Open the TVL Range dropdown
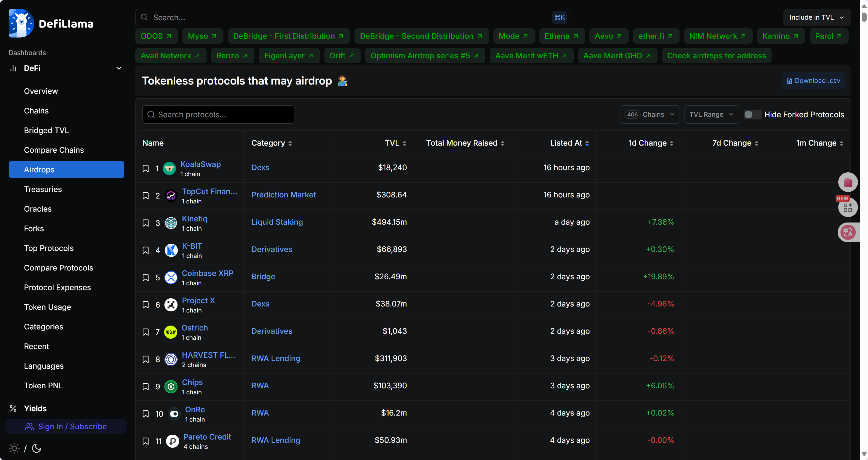The image size is (868, 460). 711,115
